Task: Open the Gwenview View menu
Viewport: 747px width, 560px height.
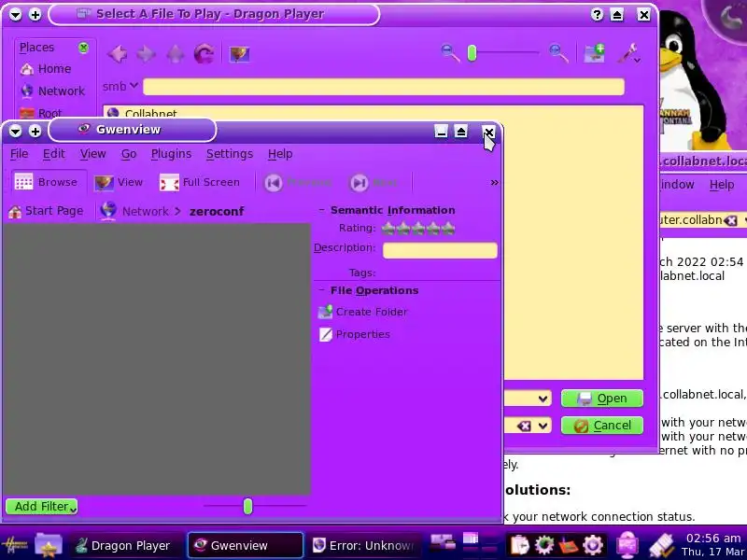Action: (92, 154)
